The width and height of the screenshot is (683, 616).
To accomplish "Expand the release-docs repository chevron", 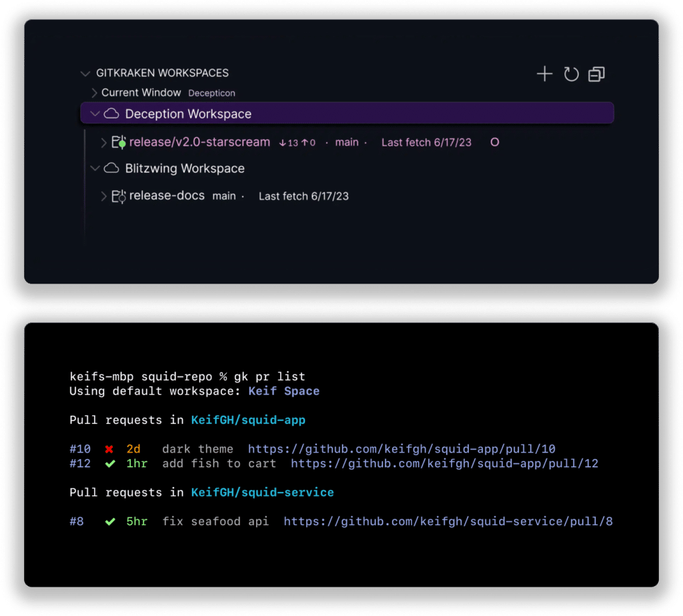I will coord(103,196).
